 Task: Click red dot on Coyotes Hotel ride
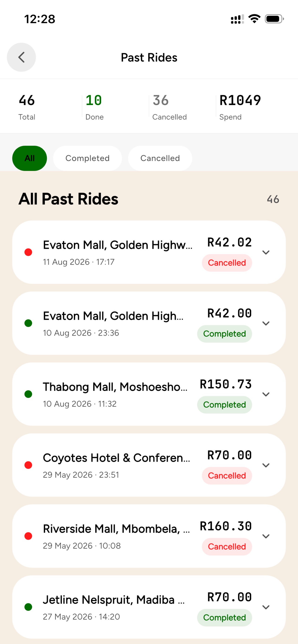[28, 465]
